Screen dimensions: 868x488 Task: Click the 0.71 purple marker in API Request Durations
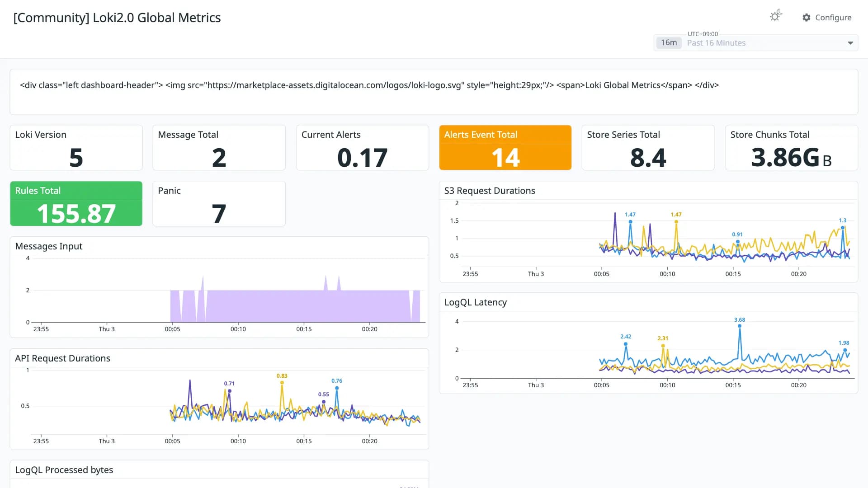click(230, 391)
